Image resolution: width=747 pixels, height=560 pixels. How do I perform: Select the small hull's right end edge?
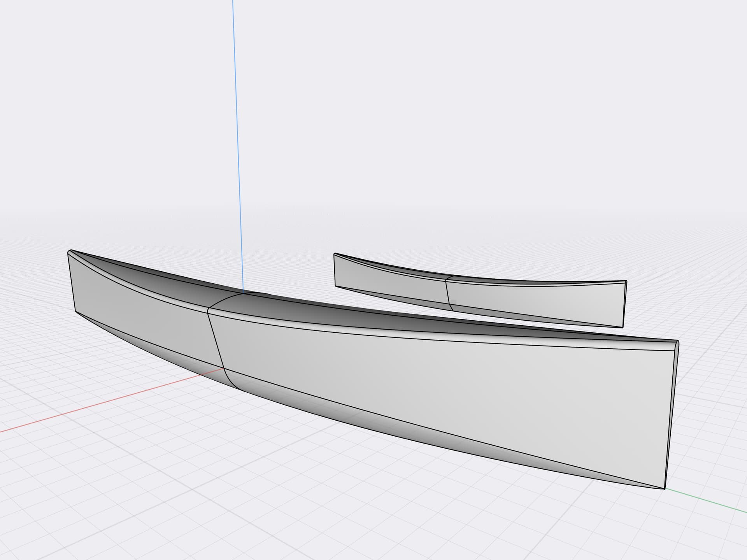tap(624, 304)
